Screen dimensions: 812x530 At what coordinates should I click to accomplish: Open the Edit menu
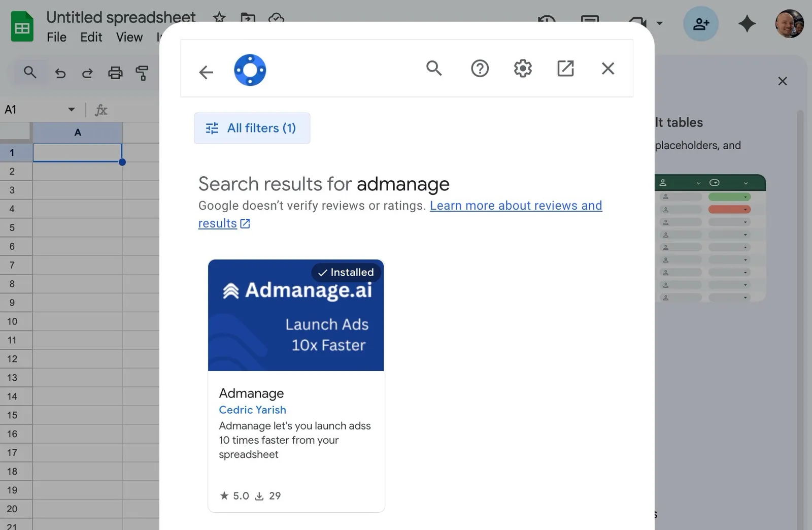[91, 37]
